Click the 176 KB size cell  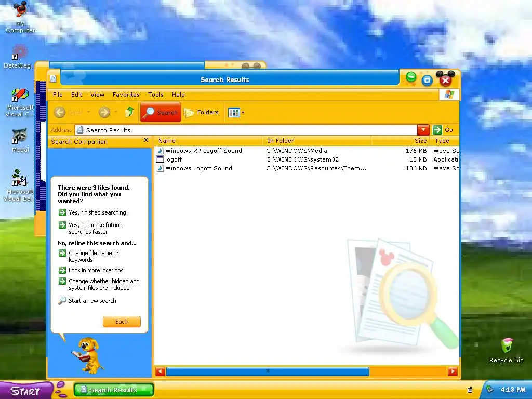tap(416, 151)
